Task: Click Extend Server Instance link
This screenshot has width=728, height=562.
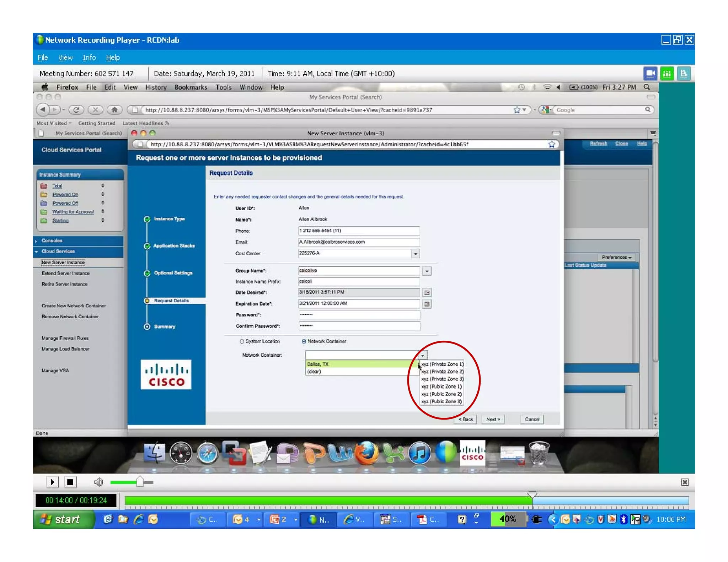Action: tap(65, 273)
